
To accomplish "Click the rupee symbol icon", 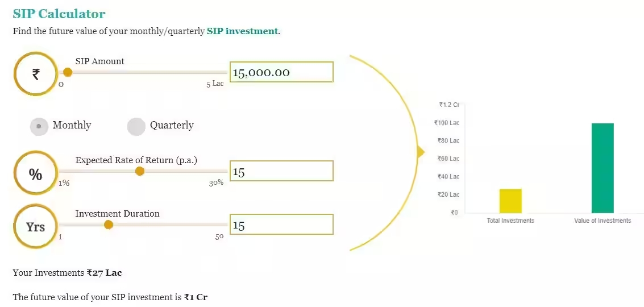I will pos(35,74).
